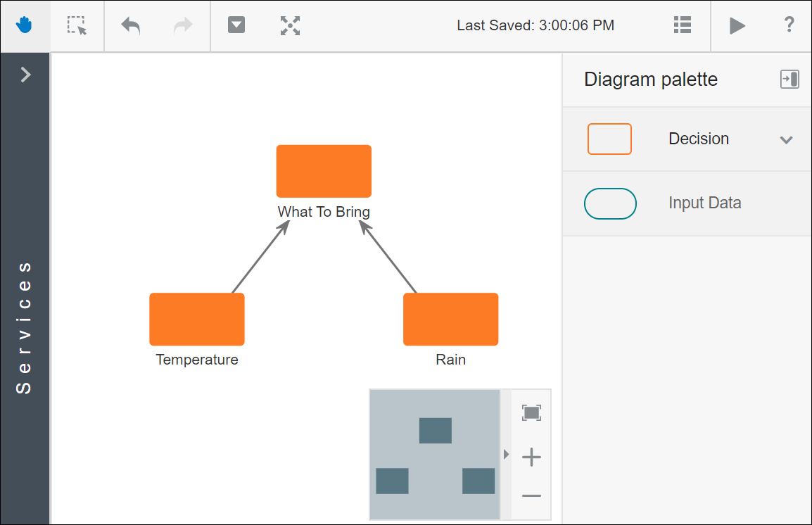Screen dimensions: 812x525
Task: Expand the Decision palette chevron
Action: pos(786,139)
